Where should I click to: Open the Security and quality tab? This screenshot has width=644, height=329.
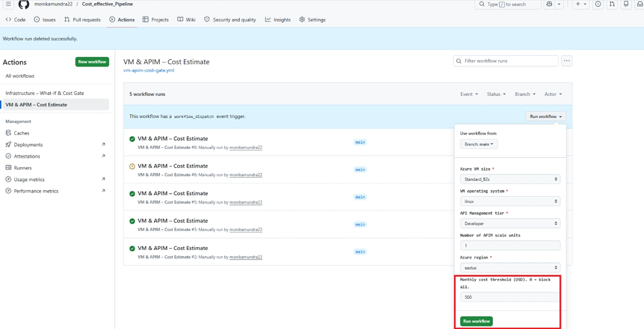(230, 20)
